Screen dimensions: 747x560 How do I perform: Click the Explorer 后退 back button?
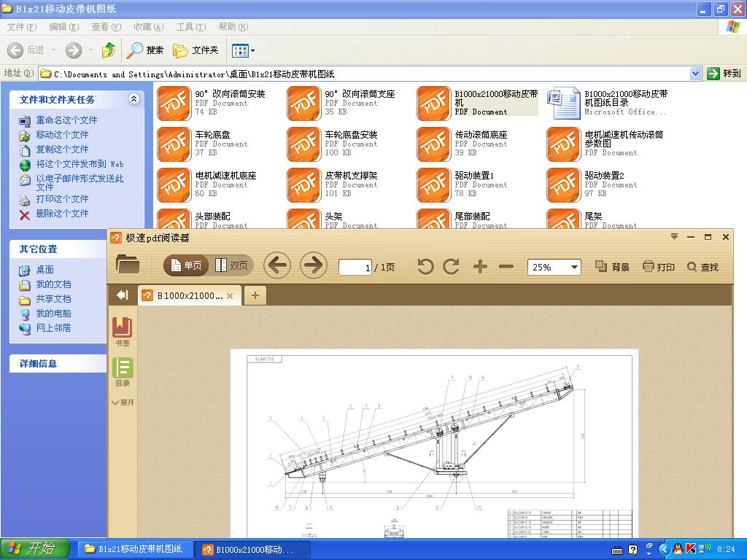click(x=26, y=50)
